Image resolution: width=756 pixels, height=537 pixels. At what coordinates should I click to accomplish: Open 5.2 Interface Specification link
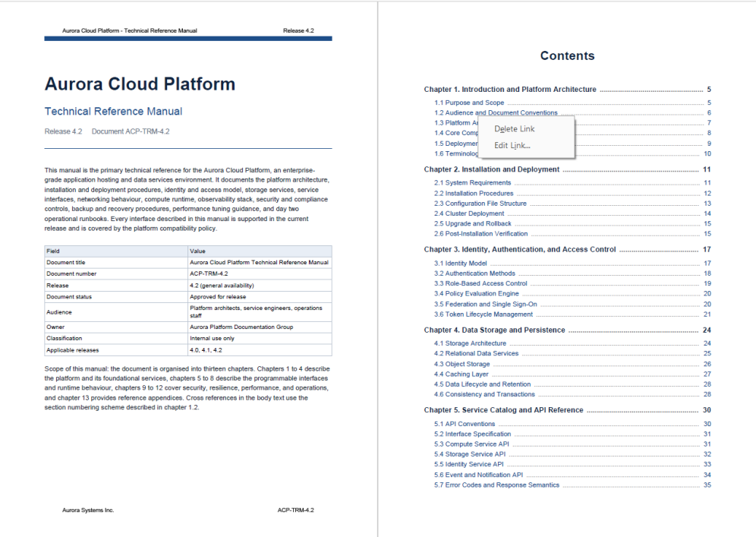click(x=472, y=434)
